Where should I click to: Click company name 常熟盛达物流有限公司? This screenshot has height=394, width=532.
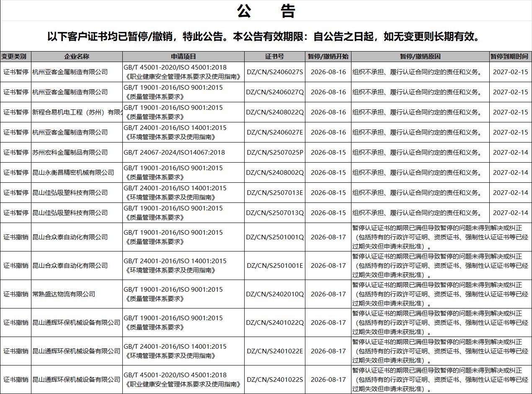tap(64, 294)
